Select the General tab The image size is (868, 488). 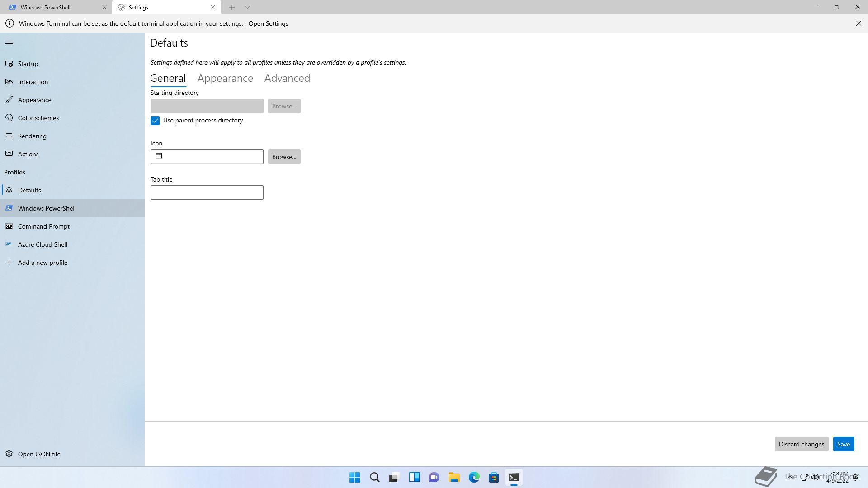click(168, 78)
